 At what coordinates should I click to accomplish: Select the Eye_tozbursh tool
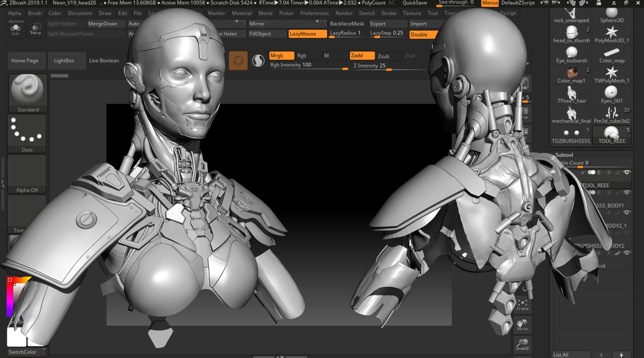[x=571, y=55]
